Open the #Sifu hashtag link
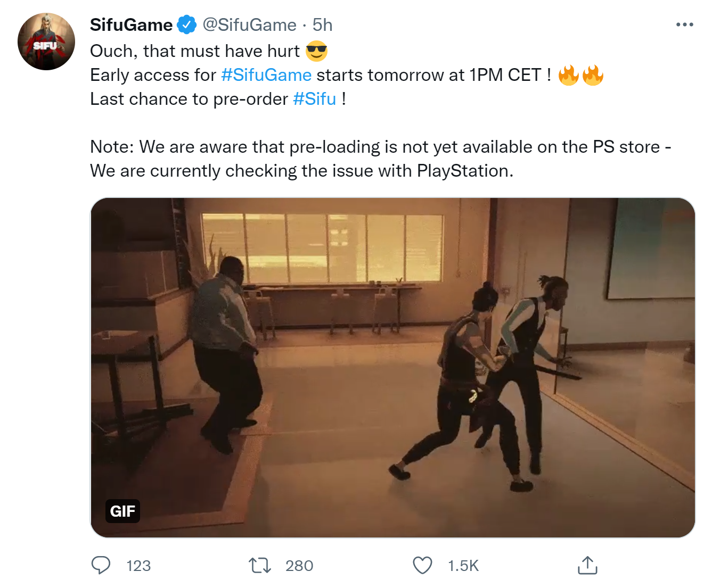 315,99
